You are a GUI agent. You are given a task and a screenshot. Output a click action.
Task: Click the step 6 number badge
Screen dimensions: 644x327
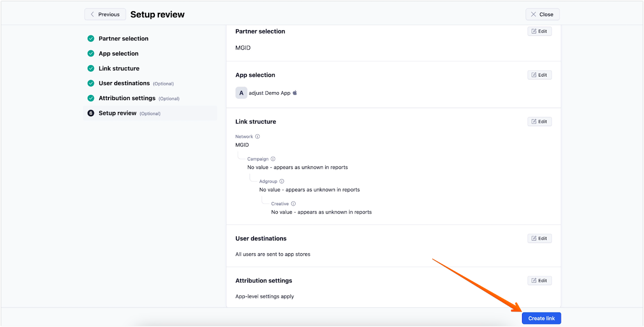coord(91,113)
